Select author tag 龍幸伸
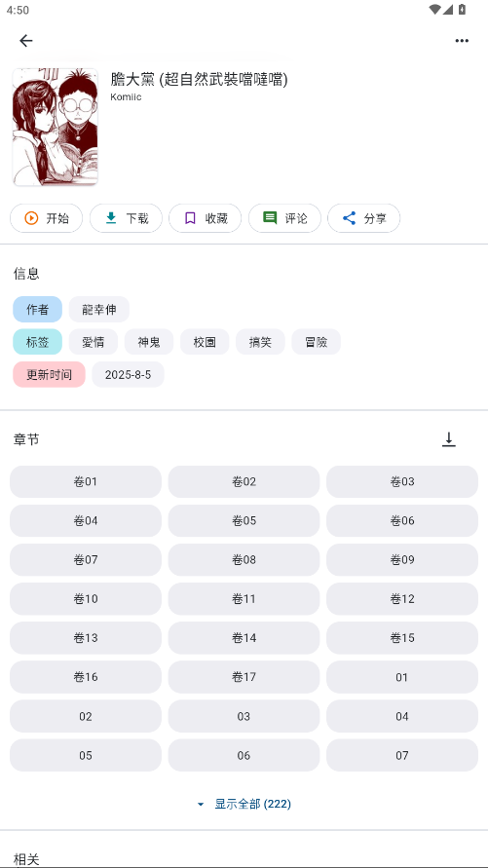This screenshot has width=488, height=868. click(99, 310)
